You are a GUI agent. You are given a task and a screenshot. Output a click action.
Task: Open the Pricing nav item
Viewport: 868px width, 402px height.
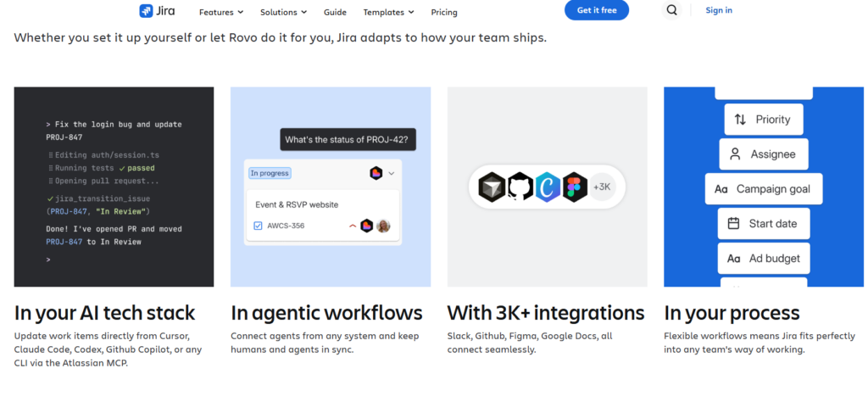coord(444,12)
